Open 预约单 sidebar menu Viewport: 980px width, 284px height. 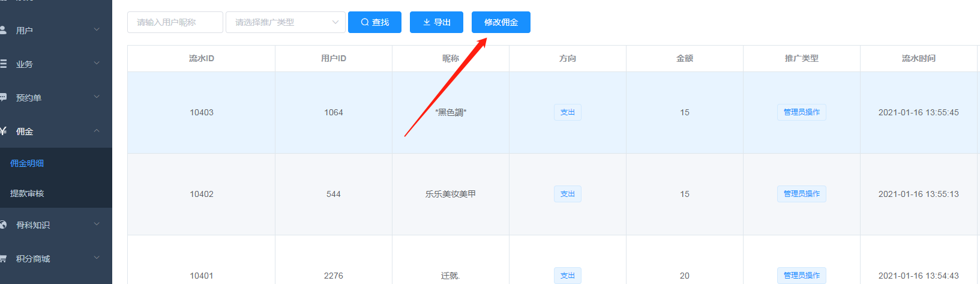[x=56, y=97]
